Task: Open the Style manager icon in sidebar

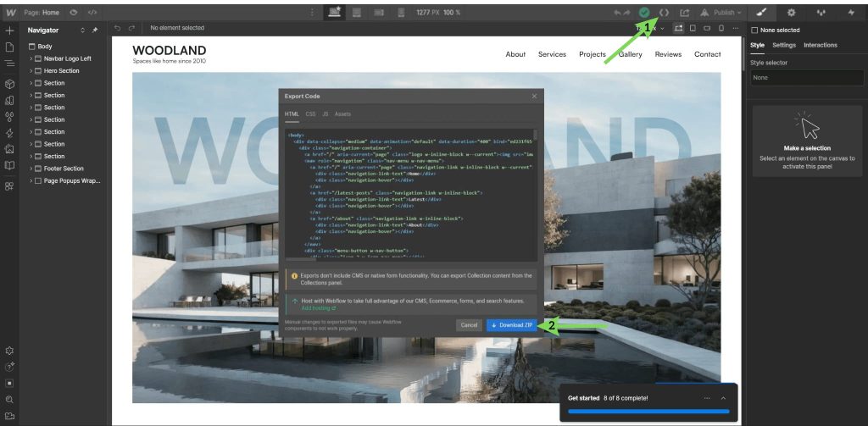Action: tap(9, 101)
